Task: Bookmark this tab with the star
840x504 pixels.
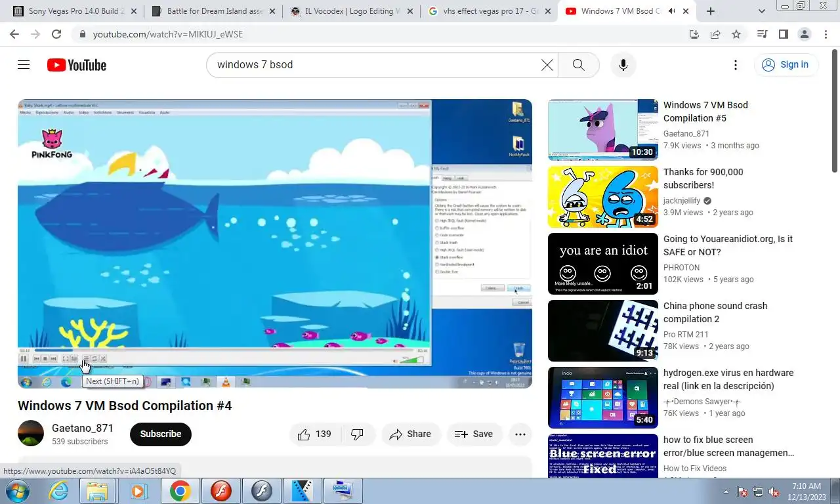Action: [x=736, y=34]
